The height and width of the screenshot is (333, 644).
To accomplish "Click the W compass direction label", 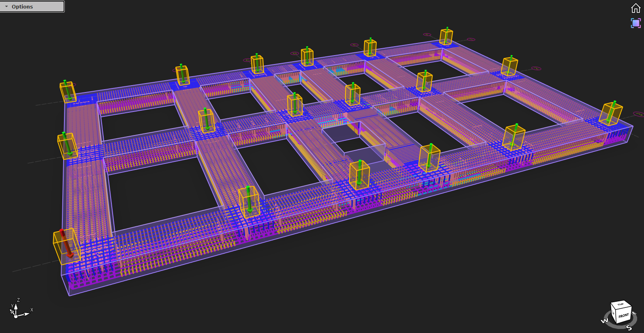I will click(604, 321).
